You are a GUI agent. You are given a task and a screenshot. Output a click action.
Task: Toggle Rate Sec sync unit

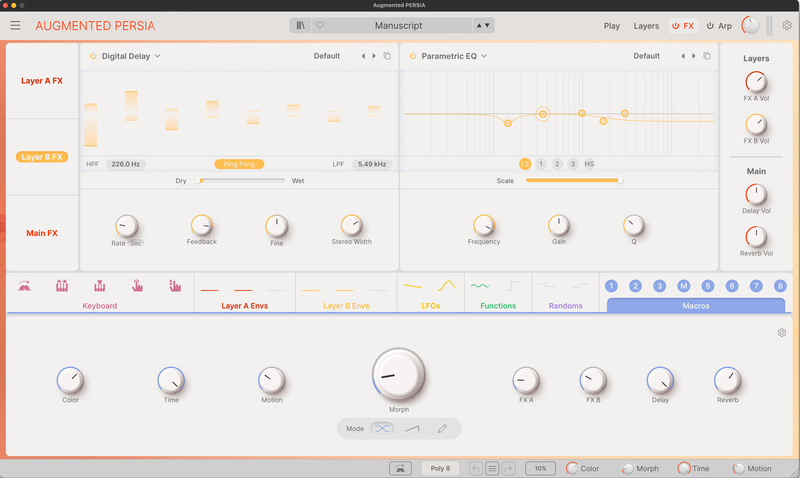(x=135, y=243)
